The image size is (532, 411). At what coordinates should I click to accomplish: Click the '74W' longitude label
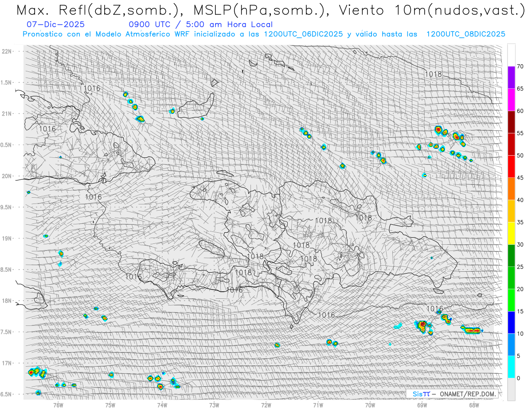[x=162, y=404]
